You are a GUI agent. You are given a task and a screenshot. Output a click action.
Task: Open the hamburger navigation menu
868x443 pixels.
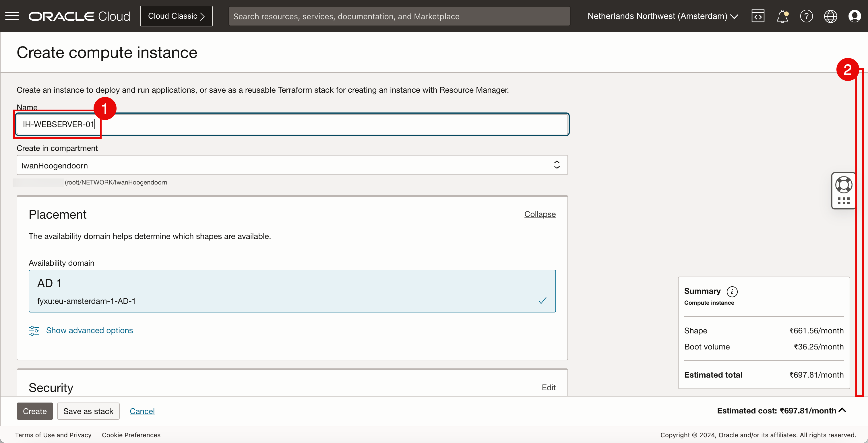coord(12,16)
